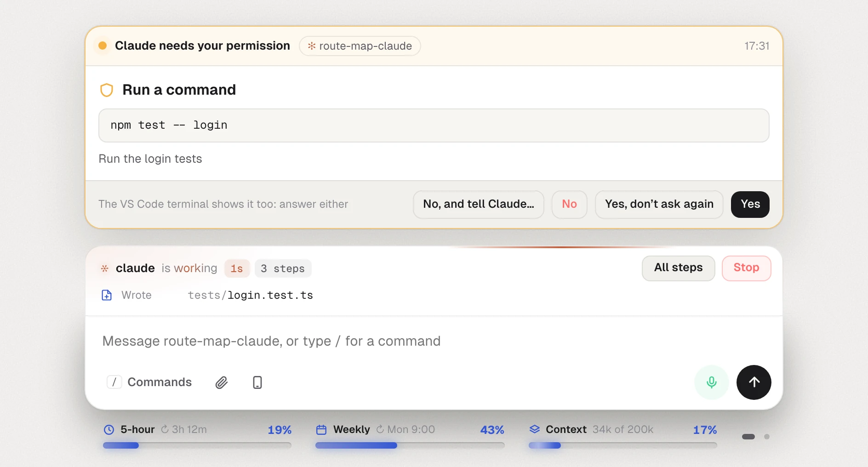
Task: Select Yes, don't ask again
Action: (659, 204)
